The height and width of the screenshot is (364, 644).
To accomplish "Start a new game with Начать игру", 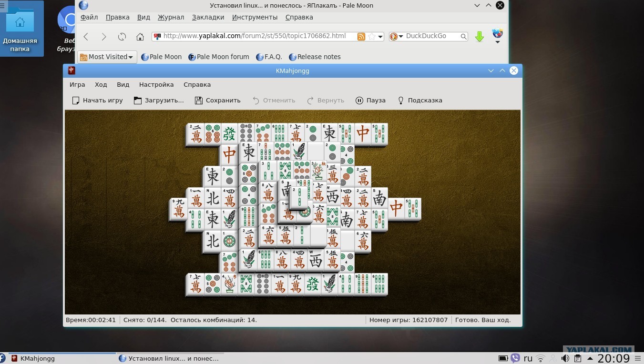I will [x=97, y=101].
